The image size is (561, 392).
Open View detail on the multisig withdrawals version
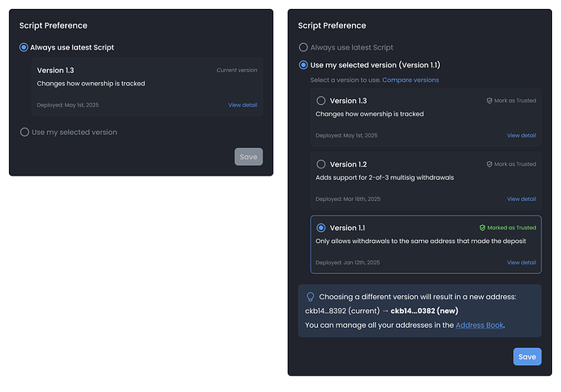[521, 199]
